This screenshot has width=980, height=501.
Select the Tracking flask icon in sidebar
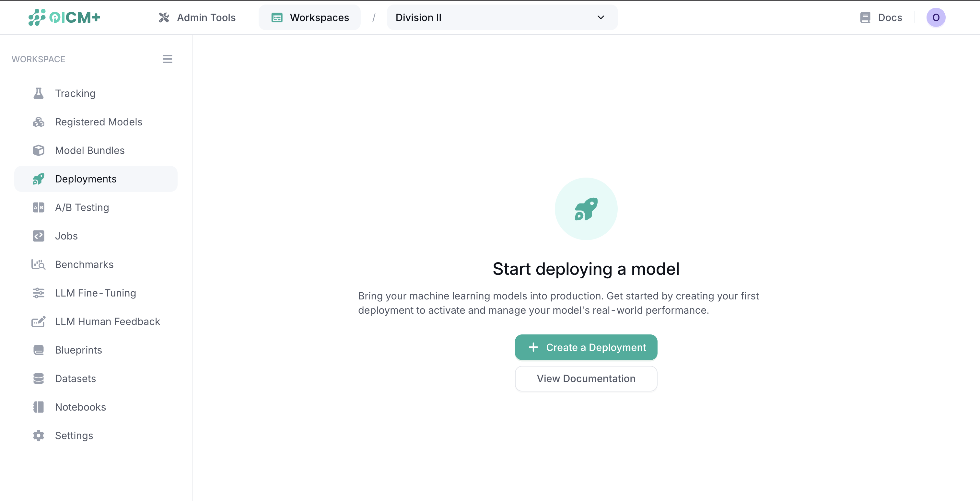[38, 93]
